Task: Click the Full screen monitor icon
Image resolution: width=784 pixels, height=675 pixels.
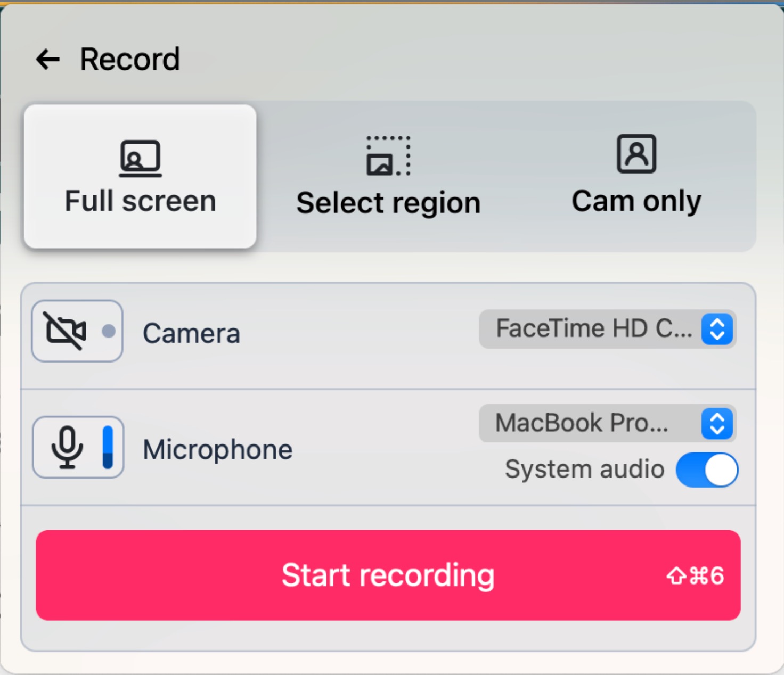Action: click(140, 158)
